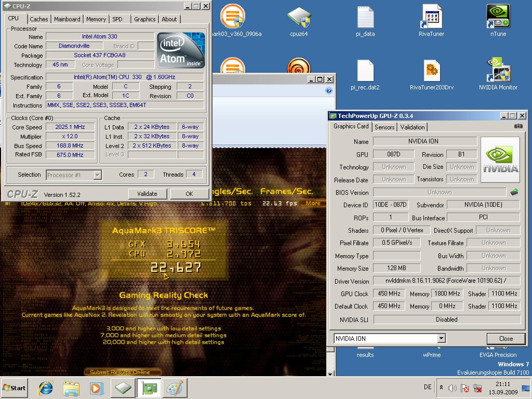The height and width of the screenshot is (399, 532).
Task: Click the Core Speed value 2025.1 MHz
Action: (70, 127)
